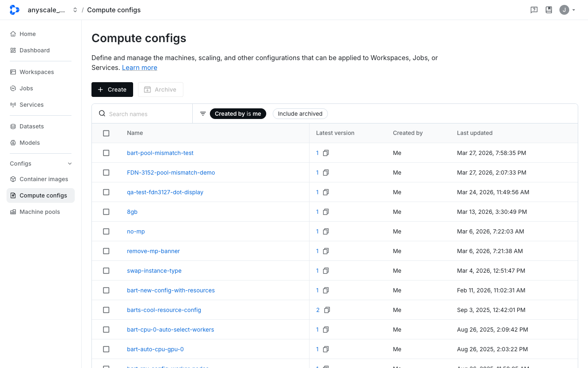Click the Created by is me filter chip
This screenshot has height=368, width=588.
[x=238, y=114]
